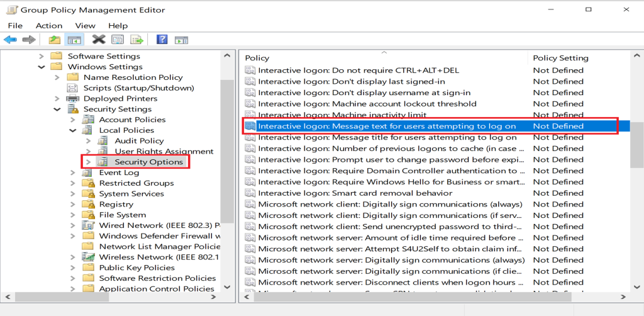Image resolution: width=644 pixels, height=316 pixels.
Task: Open Properties from the toolbar icon
Action: tap(118, 40)
